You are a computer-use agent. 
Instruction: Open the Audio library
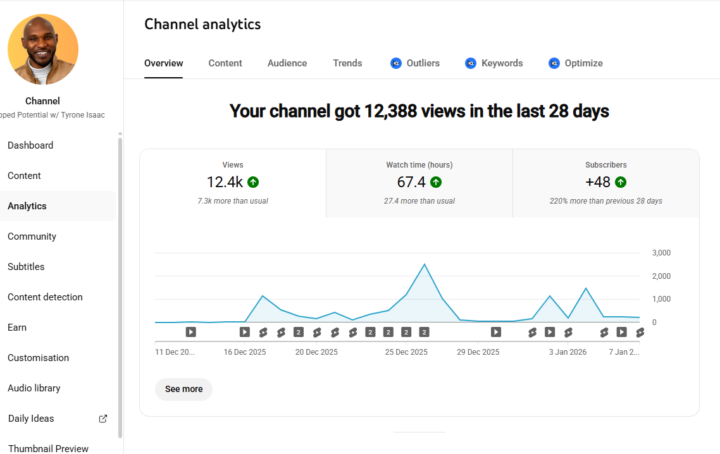(34, 388)
